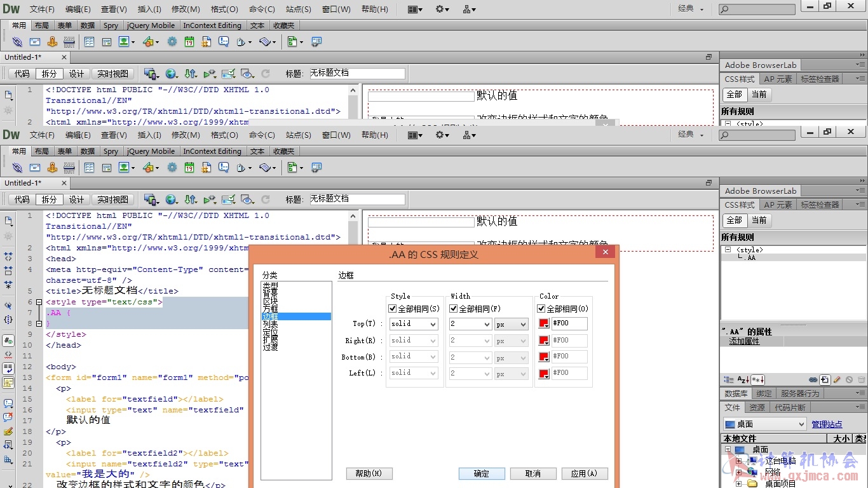
Task: Switch to 设计 view in the lower window
Action: [76, 200]
